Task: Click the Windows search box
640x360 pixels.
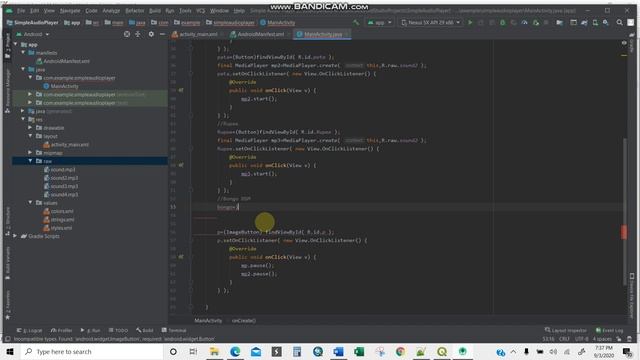Action: pos(91,351)
